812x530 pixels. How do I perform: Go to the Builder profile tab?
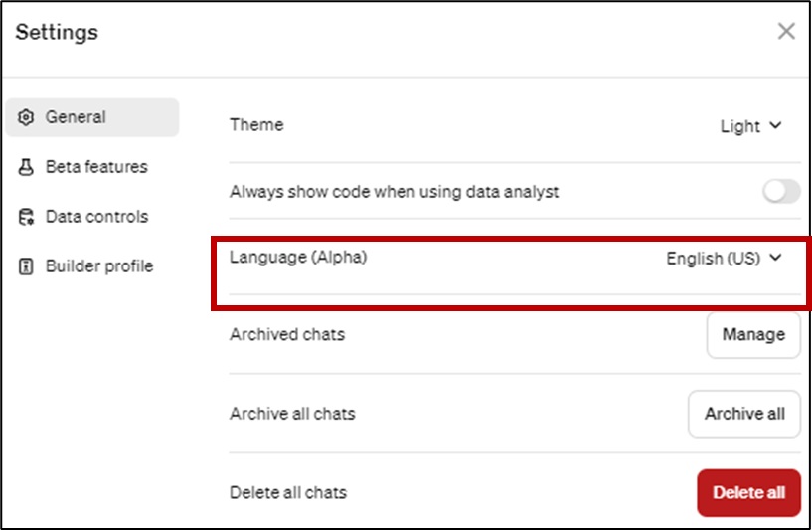pos(99,266)
